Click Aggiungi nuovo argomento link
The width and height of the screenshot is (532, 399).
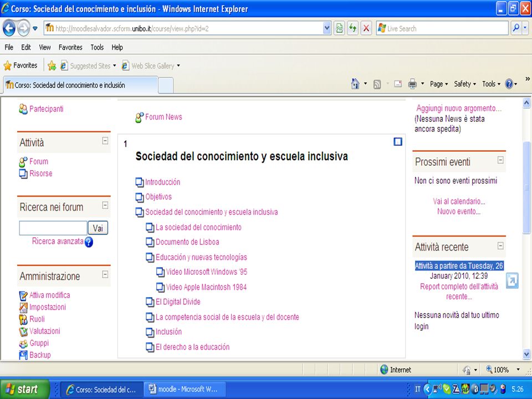click(459, 108)
